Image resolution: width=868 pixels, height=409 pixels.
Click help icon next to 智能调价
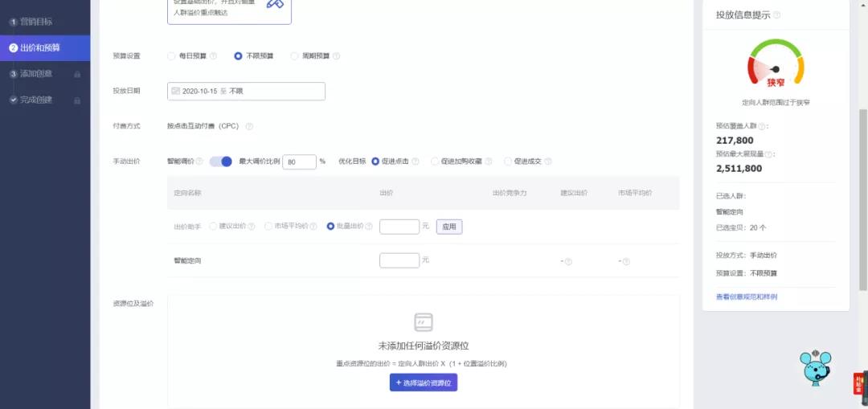coord(199,162)
